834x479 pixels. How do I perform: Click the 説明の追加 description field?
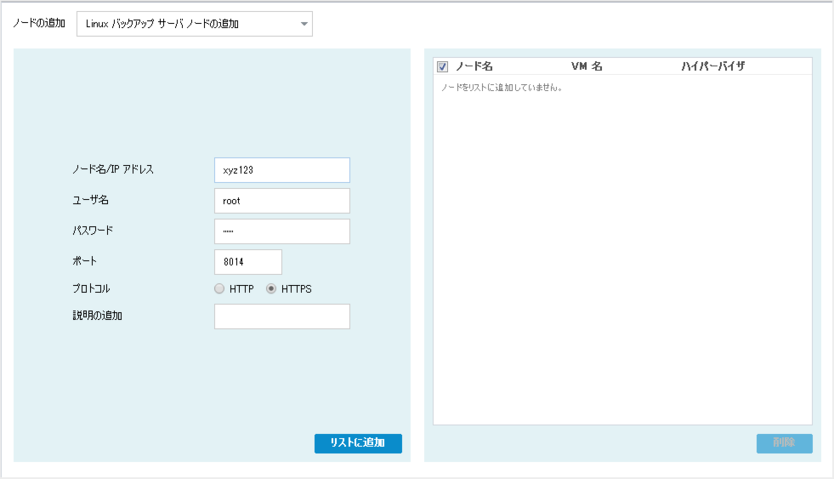(x=282, y=316)
